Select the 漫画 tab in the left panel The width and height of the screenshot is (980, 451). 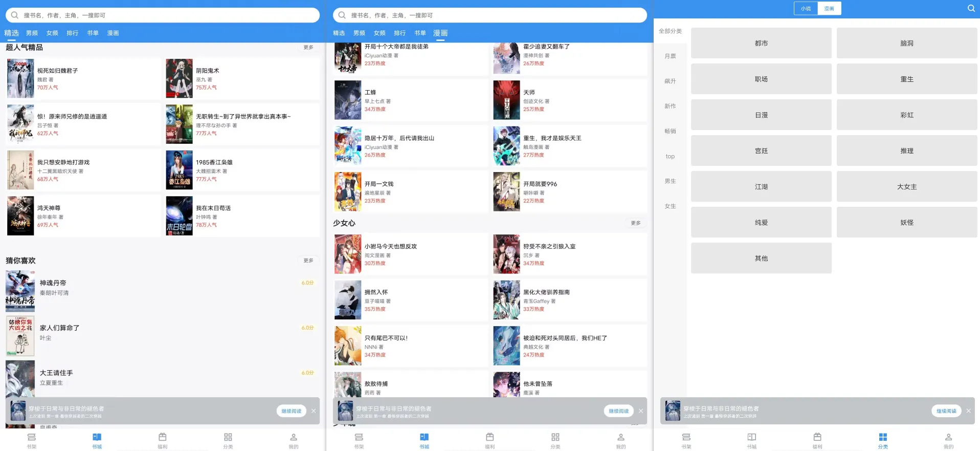(113, 33)
